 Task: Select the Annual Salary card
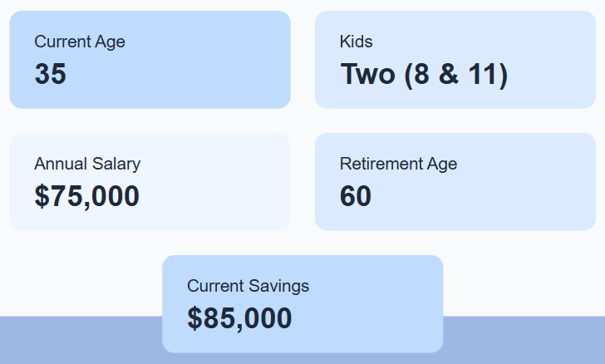point(150,182)
